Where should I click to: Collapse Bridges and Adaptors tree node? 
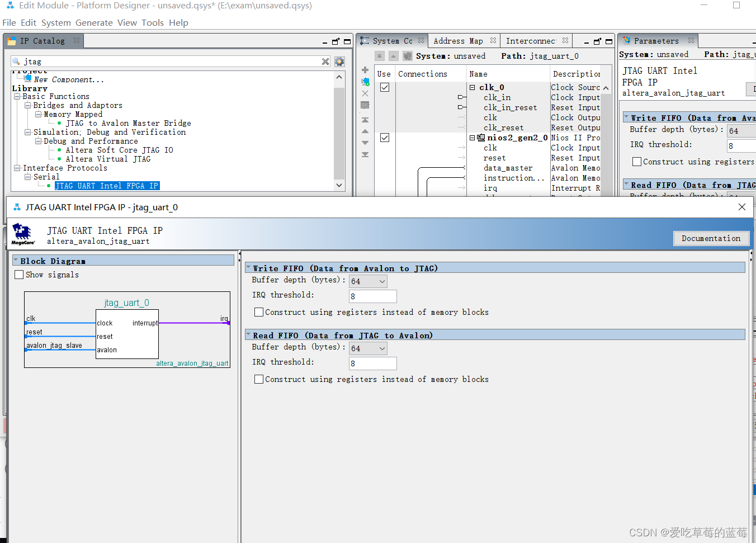tap(27, 105)
